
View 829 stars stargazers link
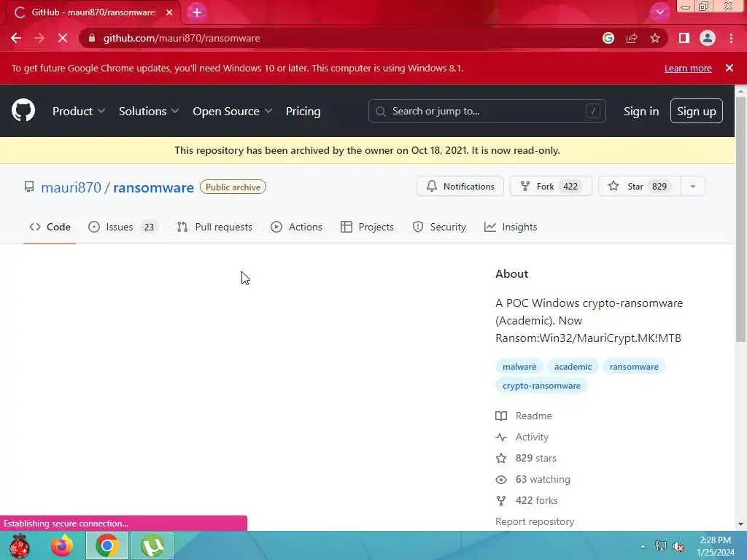[526, 458]
